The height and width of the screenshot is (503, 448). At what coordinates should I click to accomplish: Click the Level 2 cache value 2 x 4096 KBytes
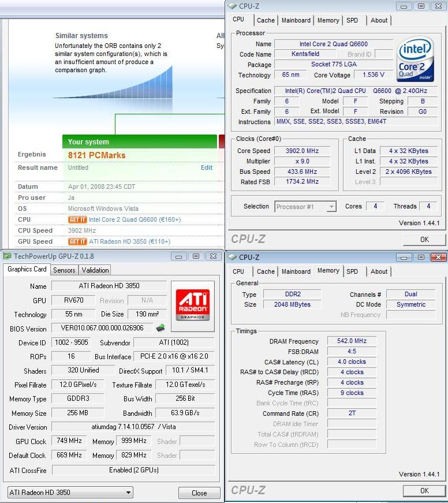click(409, 172)
